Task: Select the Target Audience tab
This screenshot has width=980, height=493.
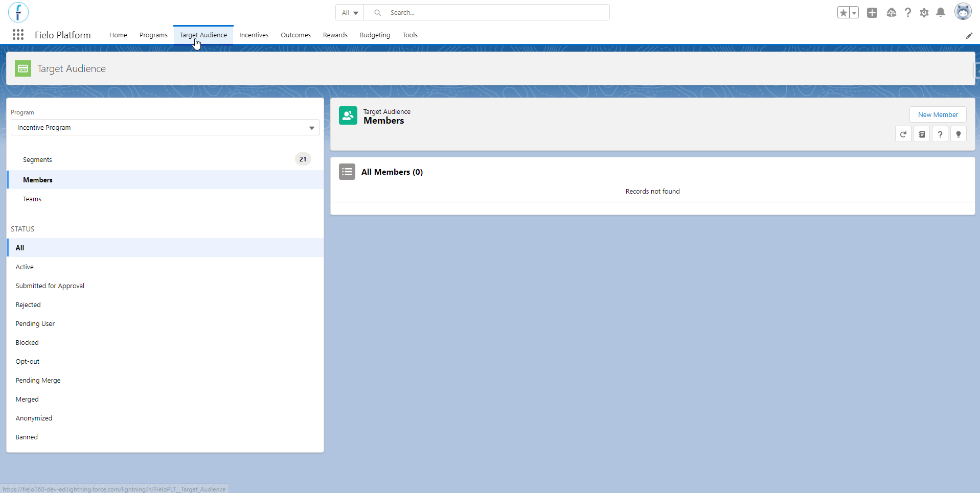Action: (x=203, y=35)
